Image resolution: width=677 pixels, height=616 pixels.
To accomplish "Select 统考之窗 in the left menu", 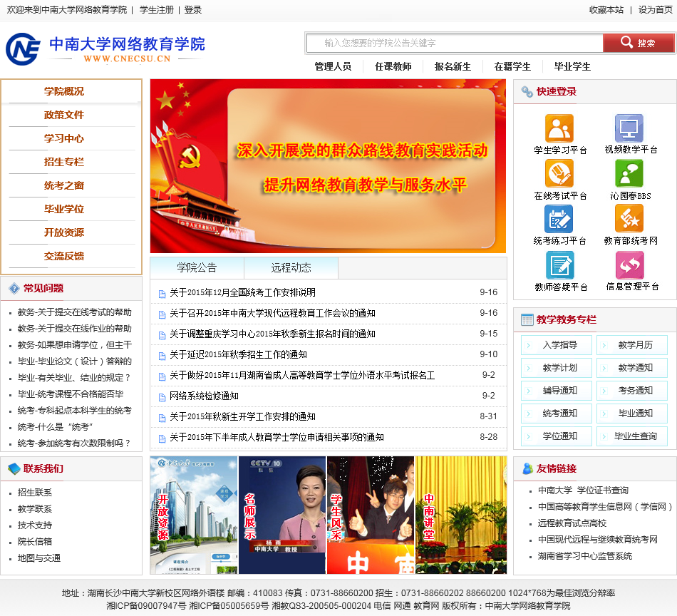I will (64, 186).
